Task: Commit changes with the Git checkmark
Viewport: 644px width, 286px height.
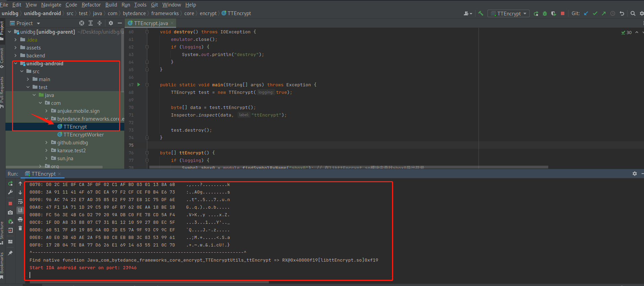Action: click(x=595, y=13)
